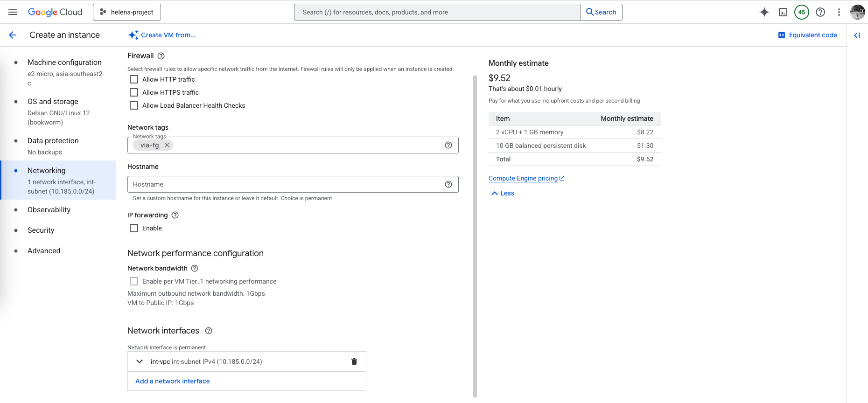Image resolution: width=868 pixels, height=403 pixels.
Task: Open the Observability section
Action: pyautogui.click(x=49, y=210)
